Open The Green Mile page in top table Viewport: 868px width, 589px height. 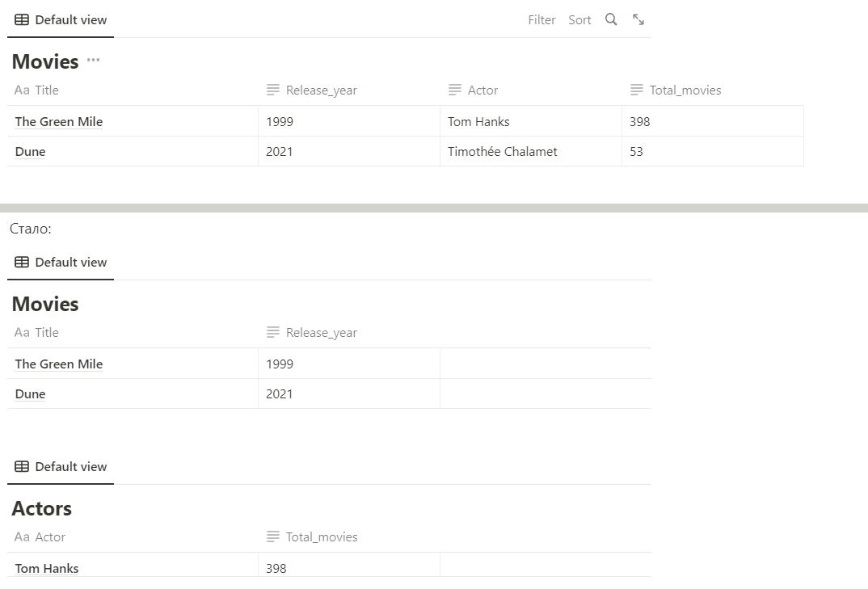tap(59, 122)
